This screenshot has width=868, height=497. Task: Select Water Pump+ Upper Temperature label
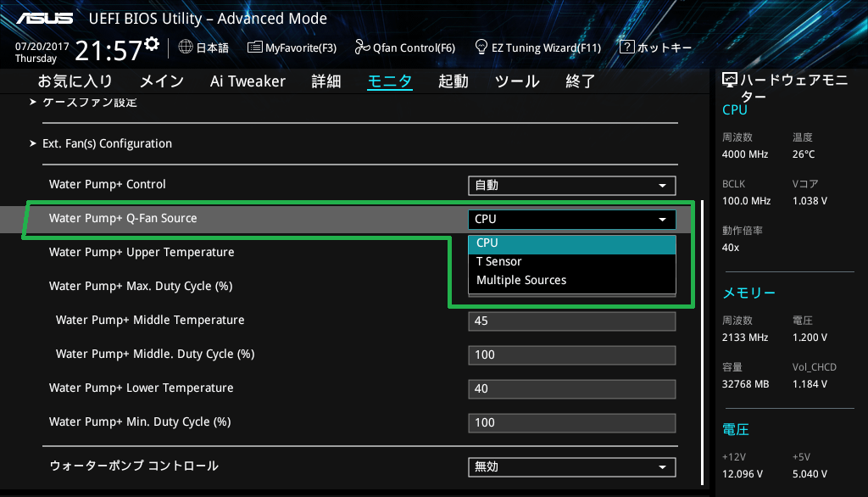click(142, 252)
